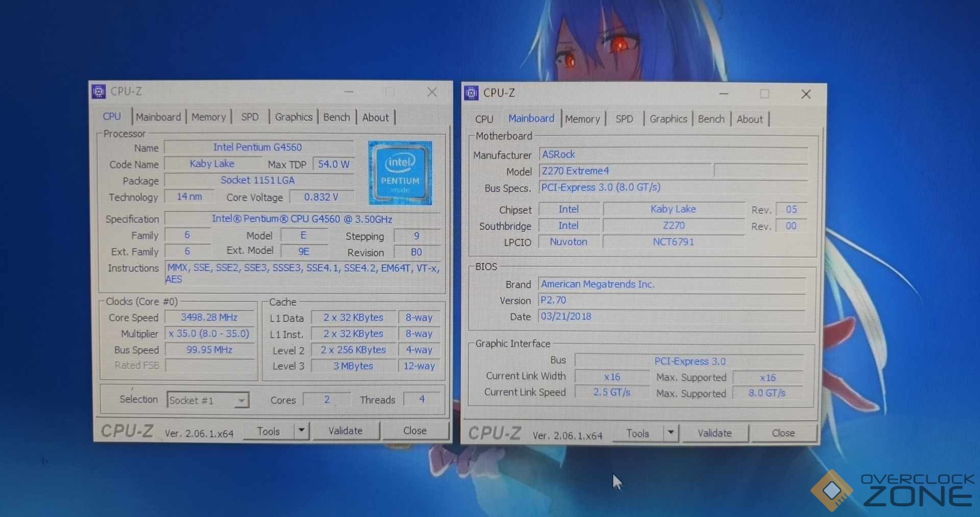
Task: Switch to Memory tab in left window
Action: [x=208, y=117]
